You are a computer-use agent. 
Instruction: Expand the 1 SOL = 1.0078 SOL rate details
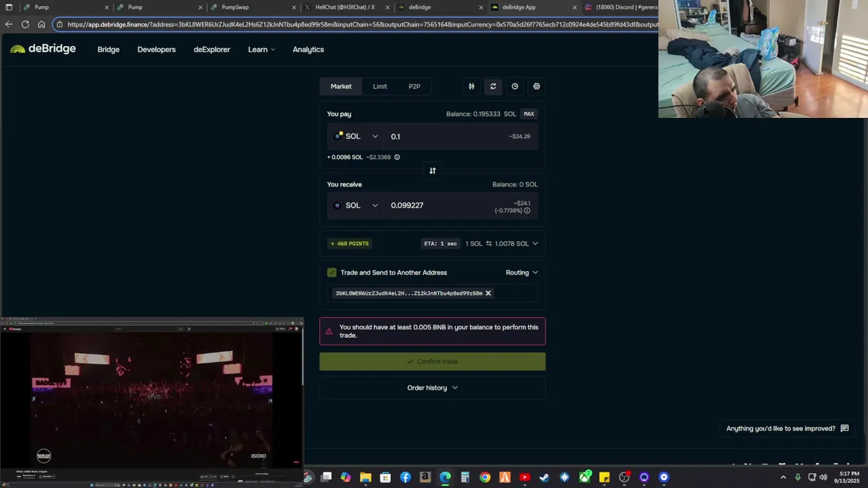click(535, 243)
